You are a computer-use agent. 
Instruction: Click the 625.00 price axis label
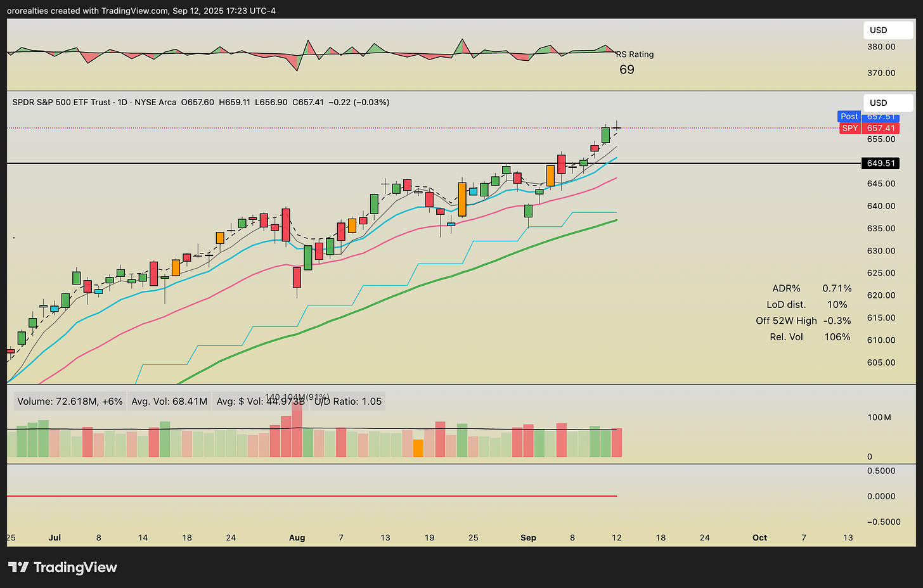881,273
